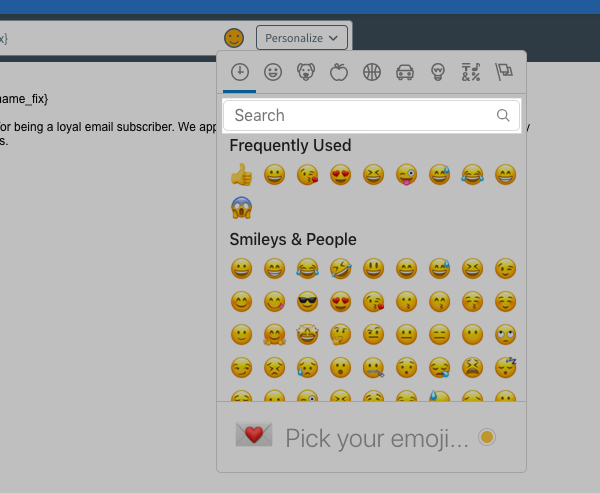This screenshot has width=600, height=493.
Task: Select the yum face licking lips emoji
Action: [x=274, y=301]
